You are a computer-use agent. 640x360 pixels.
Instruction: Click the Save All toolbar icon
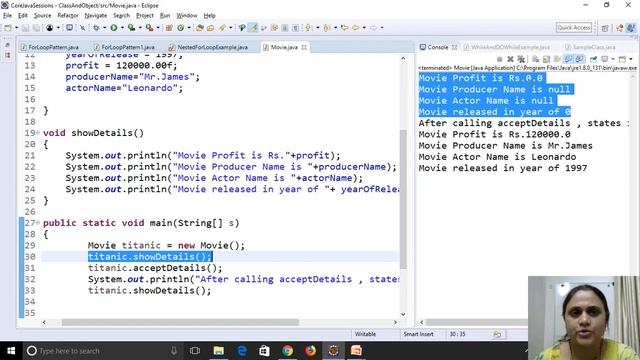36,28
